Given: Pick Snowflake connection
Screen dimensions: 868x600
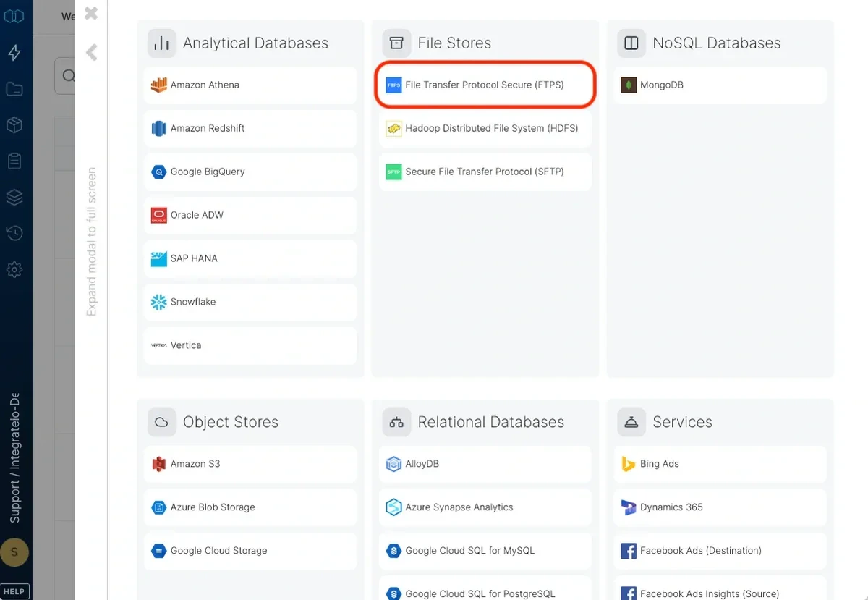Looking at the screenshot, I should [250, 302].
